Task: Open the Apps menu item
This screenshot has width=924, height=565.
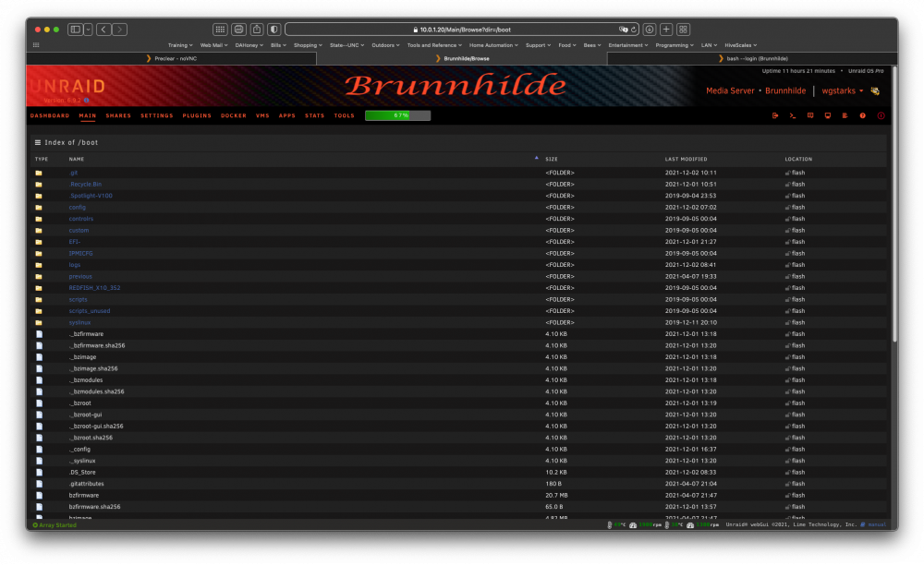Action: pos(287,116)
